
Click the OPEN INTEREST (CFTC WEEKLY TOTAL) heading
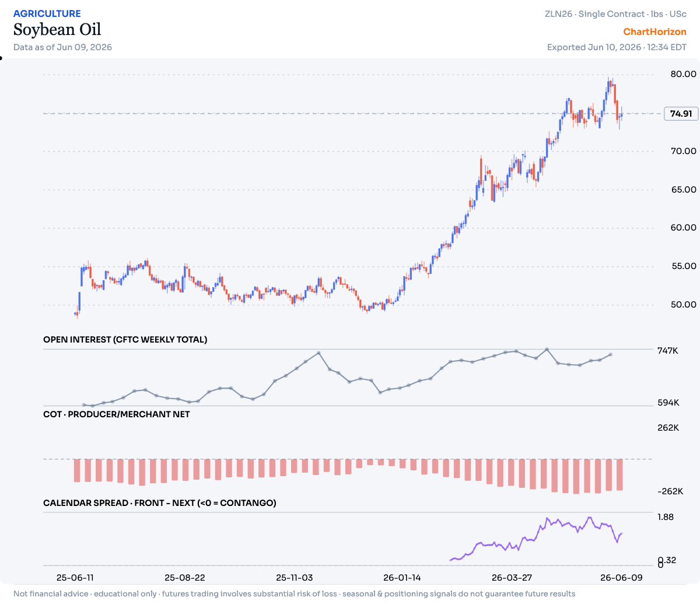125,340
